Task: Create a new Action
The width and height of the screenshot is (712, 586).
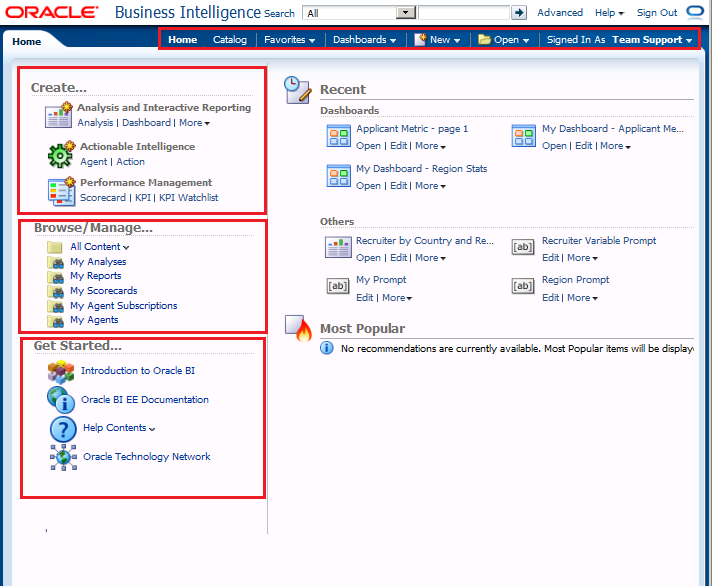Action: tap(130, 162)
